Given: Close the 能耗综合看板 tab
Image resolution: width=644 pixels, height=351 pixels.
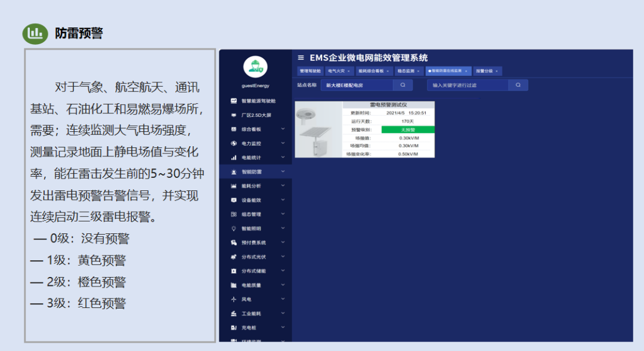Looking at the screenshot, I should 388,71.
